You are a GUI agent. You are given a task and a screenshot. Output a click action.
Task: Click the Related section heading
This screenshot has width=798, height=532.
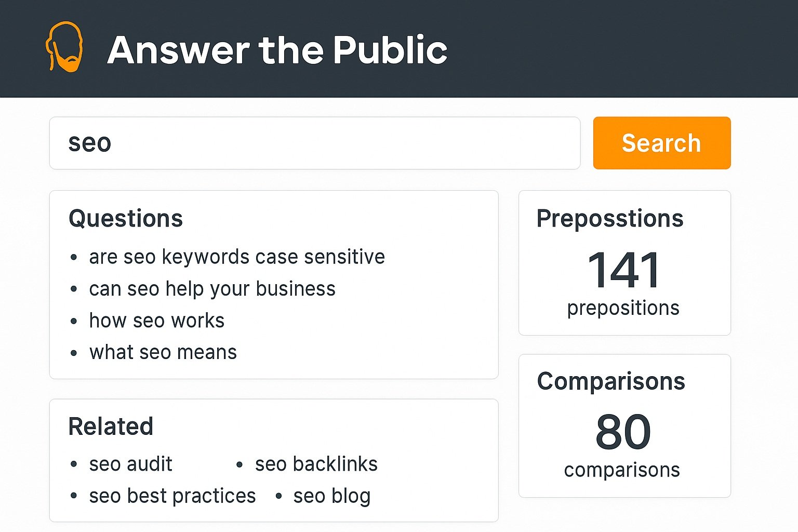111,427
